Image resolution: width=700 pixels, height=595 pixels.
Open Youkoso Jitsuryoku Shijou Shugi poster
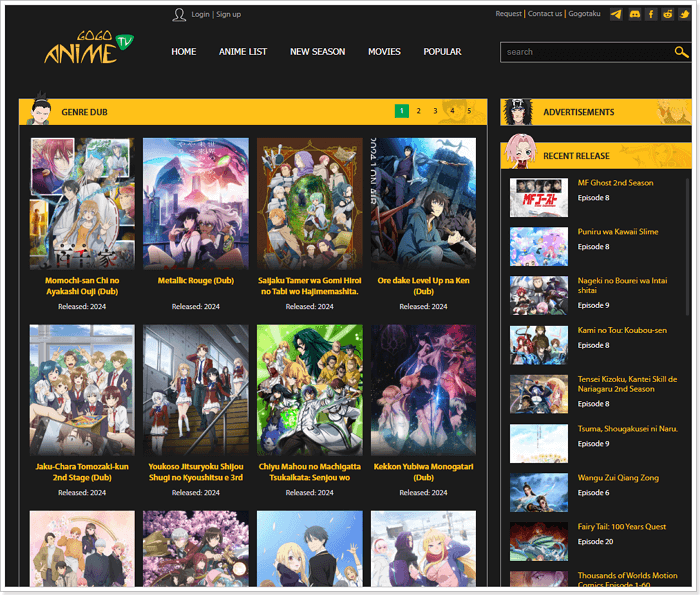pyautogui.click(x=196, y=390)
